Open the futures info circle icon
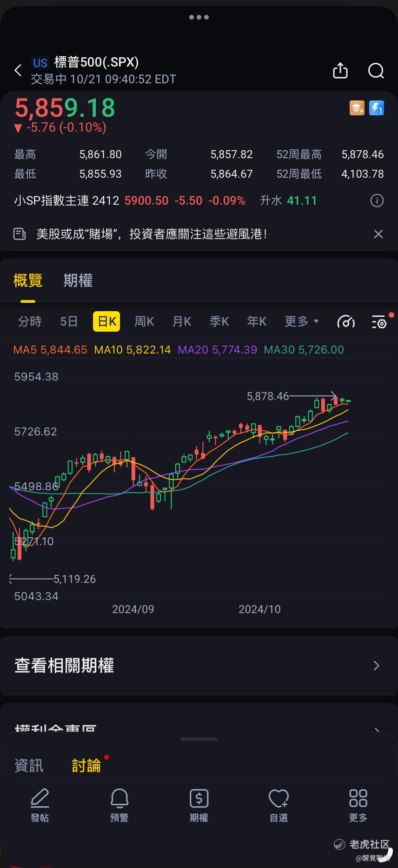The height and width of the screenshot is (868, 398). point(377,200)
